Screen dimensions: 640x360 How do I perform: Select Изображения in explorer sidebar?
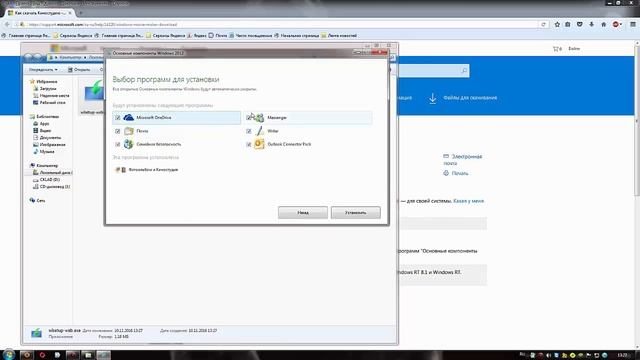coord(49,145)
